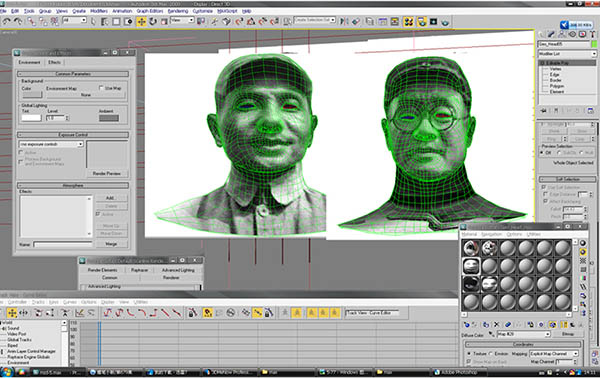Viewport: 600px width, 378px height.
Task: Open the Map #29 name dropdown
Action: [523, 334]
